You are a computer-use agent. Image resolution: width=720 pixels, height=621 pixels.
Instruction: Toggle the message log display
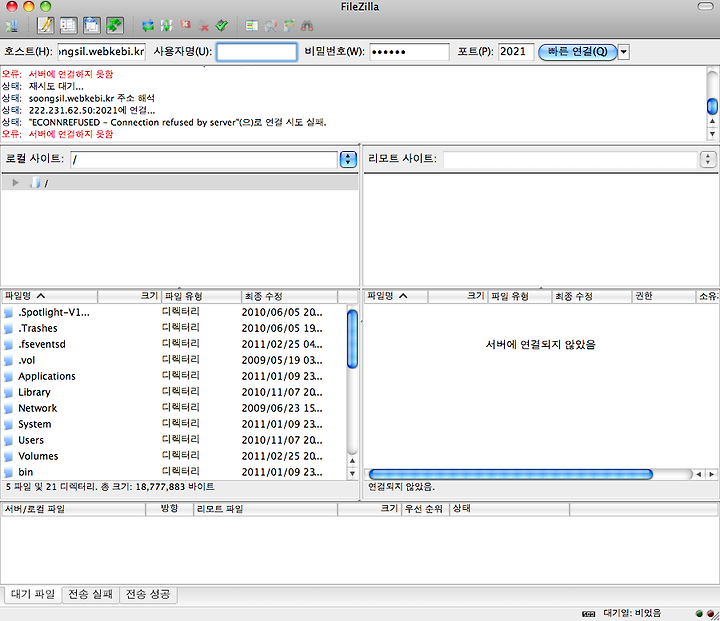click(45, 25)
